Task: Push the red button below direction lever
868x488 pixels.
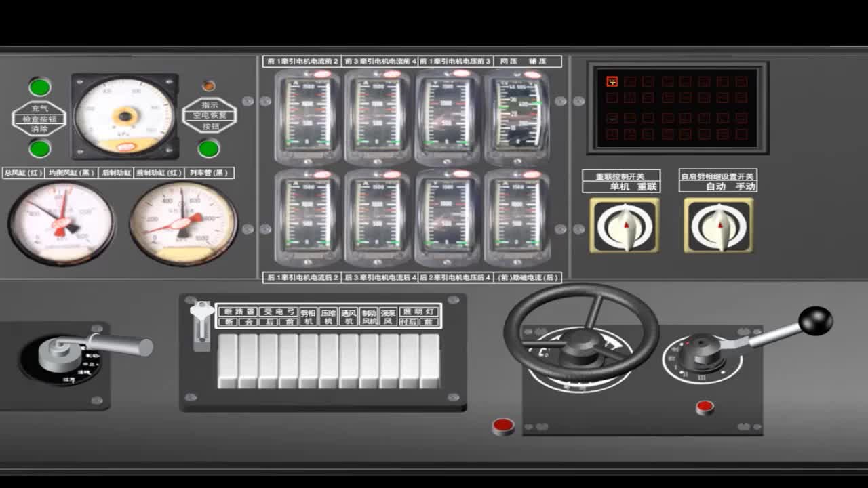Action: click(705, 407)
